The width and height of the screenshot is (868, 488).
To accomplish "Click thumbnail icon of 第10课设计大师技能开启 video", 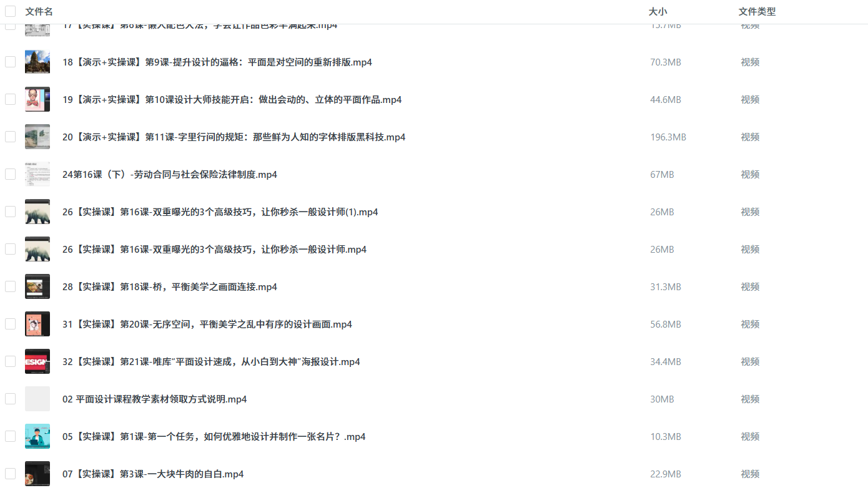I will click(37, 99).
